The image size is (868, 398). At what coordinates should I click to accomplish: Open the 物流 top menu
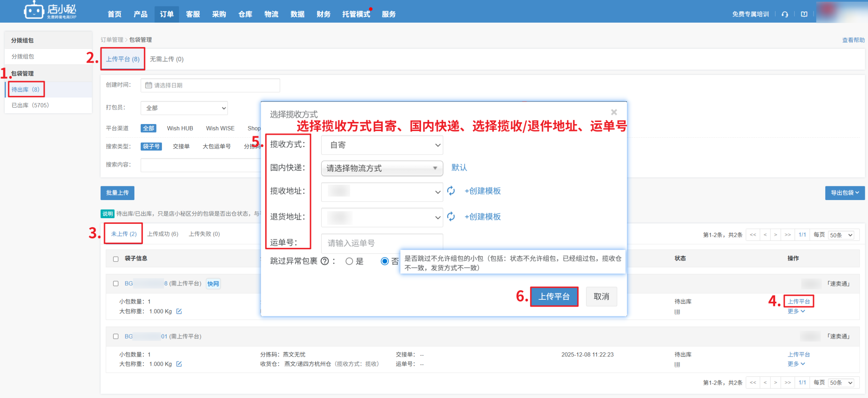[x=271, y=14]
